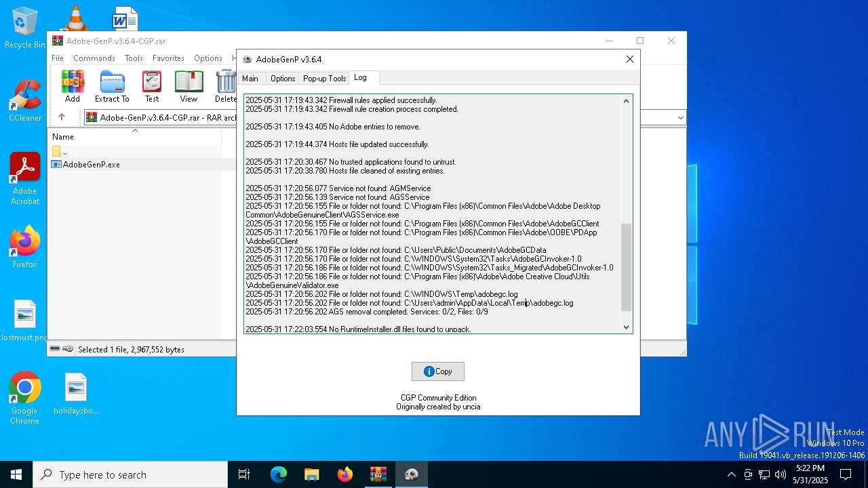Click the Firefox taskbar icon

(345, 474)
